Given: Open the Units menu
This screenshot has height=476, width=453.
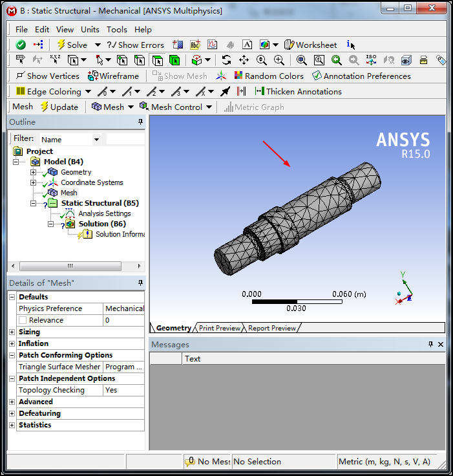Looking at the screenshot, I should coord(90,29).
